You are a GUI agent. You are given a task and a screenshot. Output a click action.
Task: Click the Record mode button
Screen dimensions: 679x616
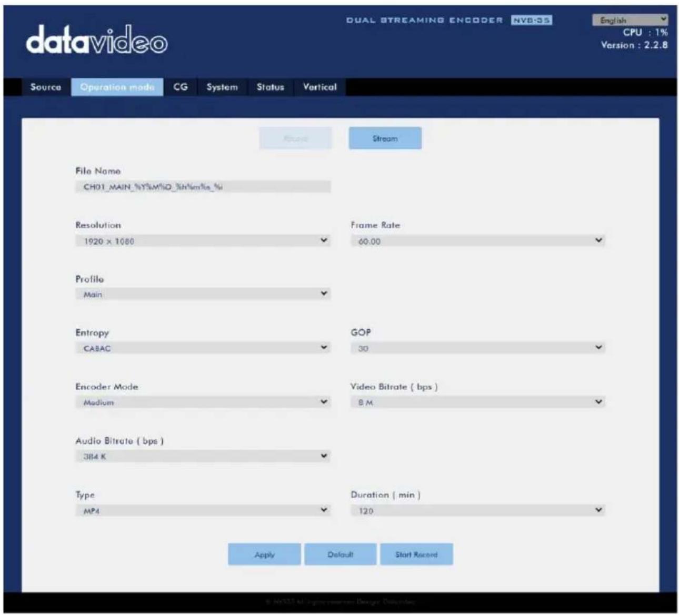[x=295, y=138]
